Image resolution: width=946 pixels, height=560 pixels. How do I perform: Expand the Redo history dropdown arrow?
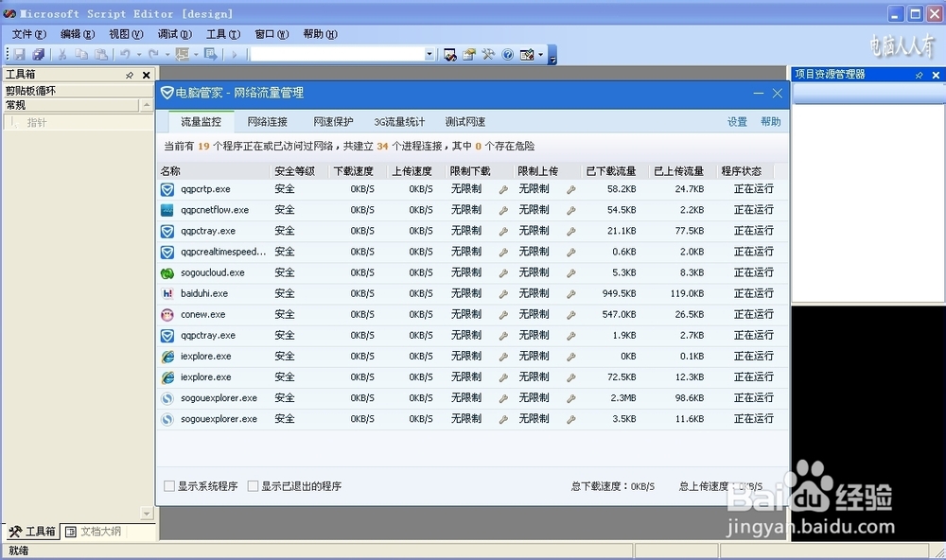click(x=167, y=54)
